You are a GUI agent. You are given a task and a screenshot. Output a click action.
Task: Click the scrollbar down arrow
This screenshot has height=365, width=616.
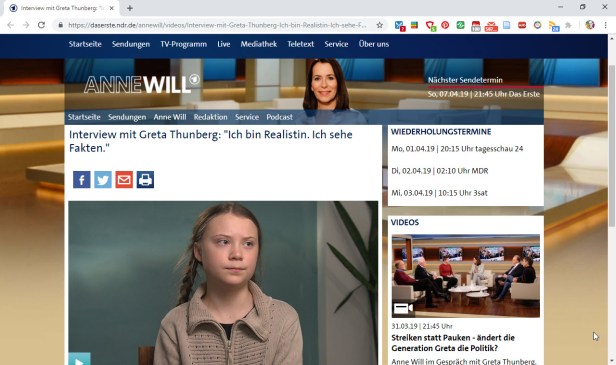(612, 360)
